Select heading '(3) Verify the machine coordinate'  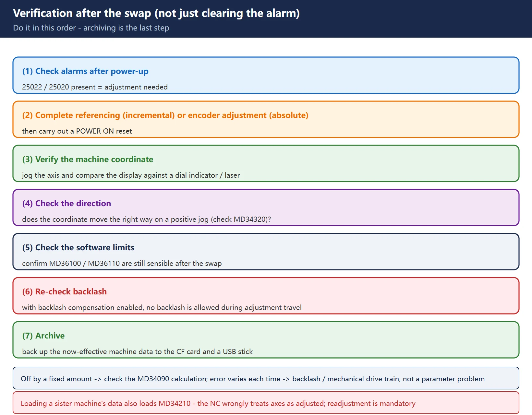tap(88, 160)
